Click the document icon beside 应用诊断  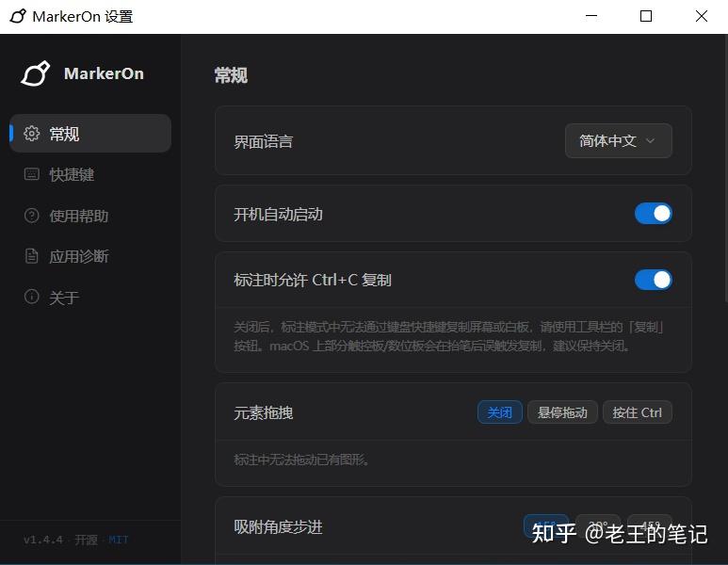tap(32, 256)
